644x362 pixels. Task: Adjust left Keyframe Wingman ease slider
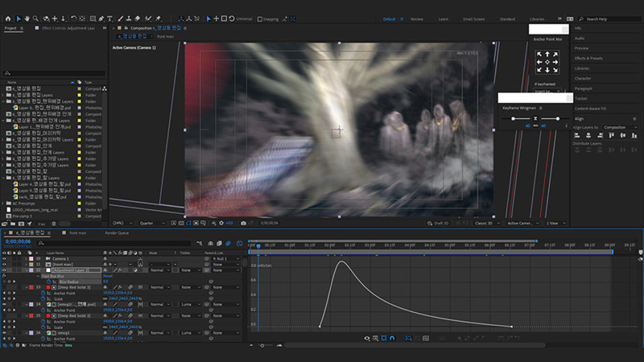point(514,118)
